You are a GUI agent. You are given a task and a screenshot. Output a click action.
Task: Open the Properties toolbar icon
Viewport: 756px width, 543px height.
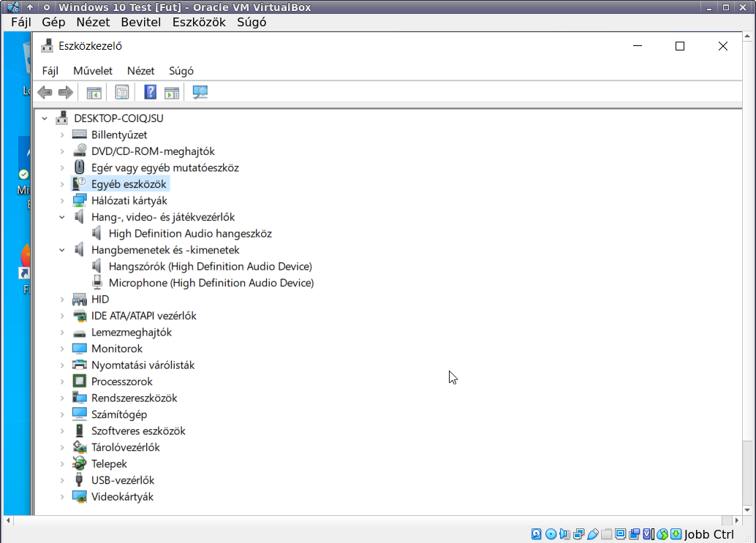(x=122, y=92)
